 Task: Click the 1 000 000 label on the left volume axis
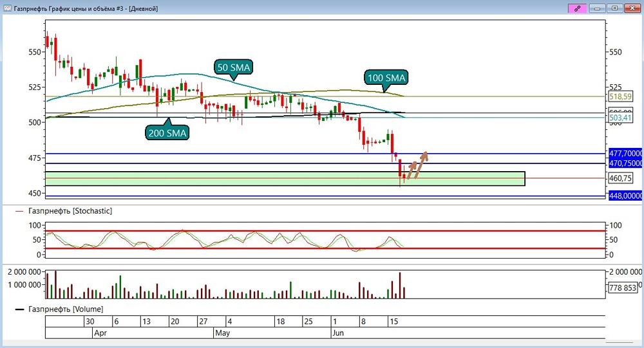click(24, 284)
